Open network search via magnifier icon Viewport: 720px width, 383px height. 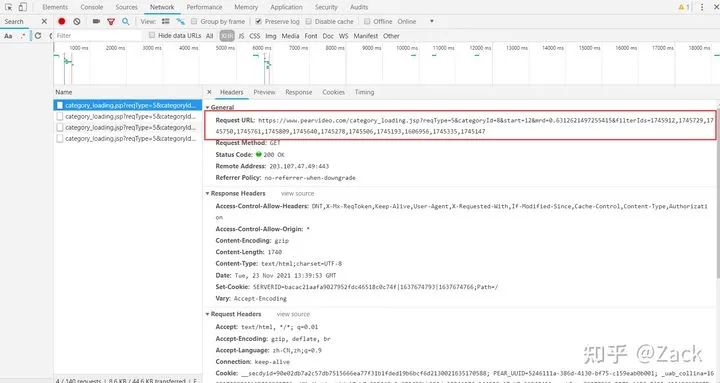(125, 22)
